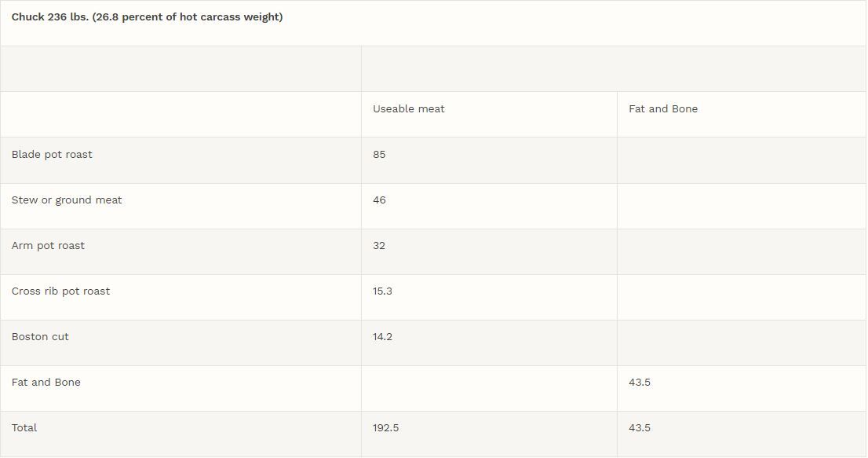Select the Stew or ground meat label
This screenshot has height=458, width=868.
click(67, 200)
